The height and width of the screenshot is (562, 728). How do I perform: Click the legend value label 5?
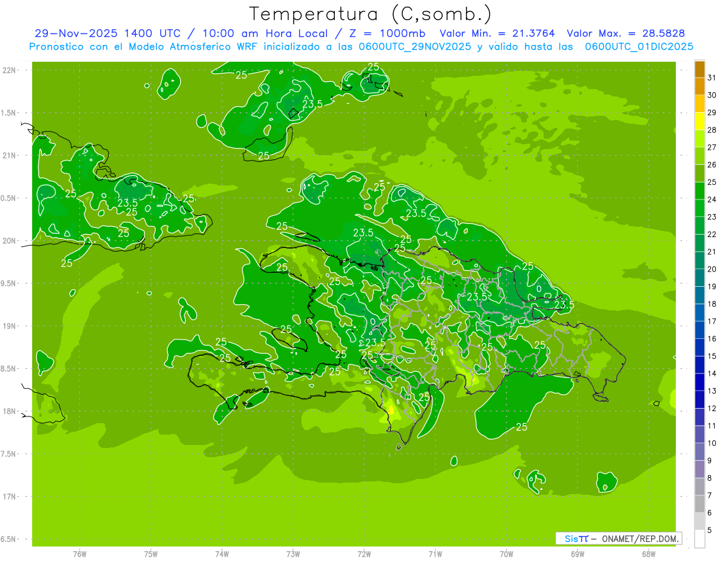click(710, 530)
